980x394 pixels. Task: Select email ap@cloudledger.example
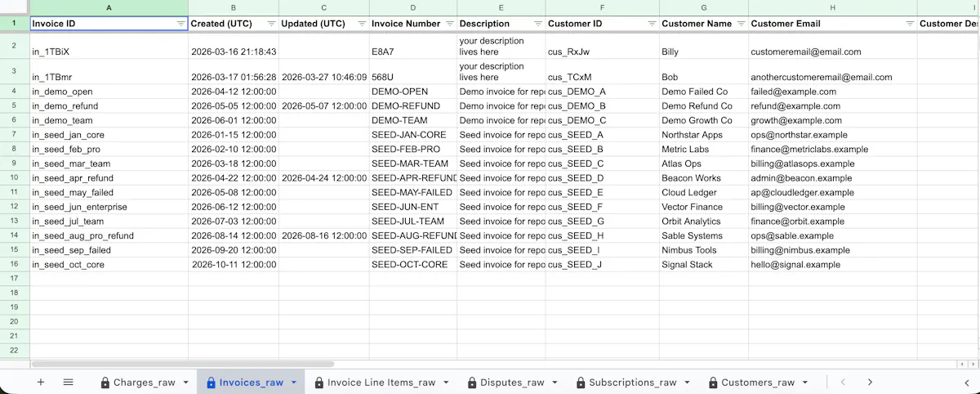click(x=832, y=193)
